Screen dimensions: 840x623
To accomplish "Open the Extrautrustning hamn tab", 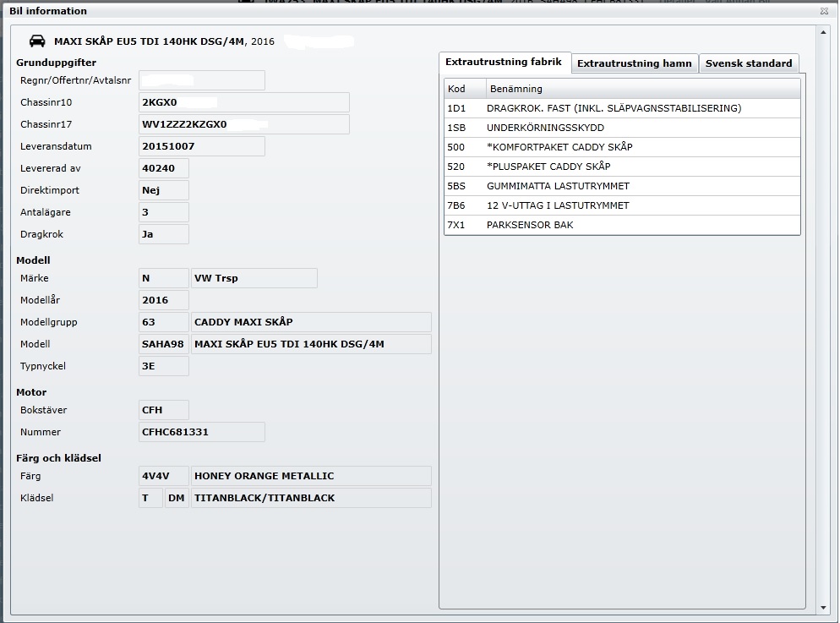I will pos(635,63).
